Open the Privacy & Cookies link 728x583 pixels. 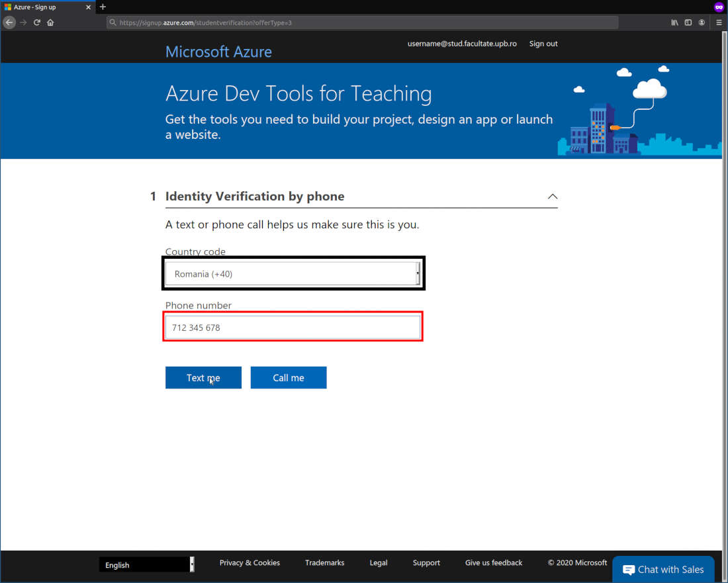point(250,562)
